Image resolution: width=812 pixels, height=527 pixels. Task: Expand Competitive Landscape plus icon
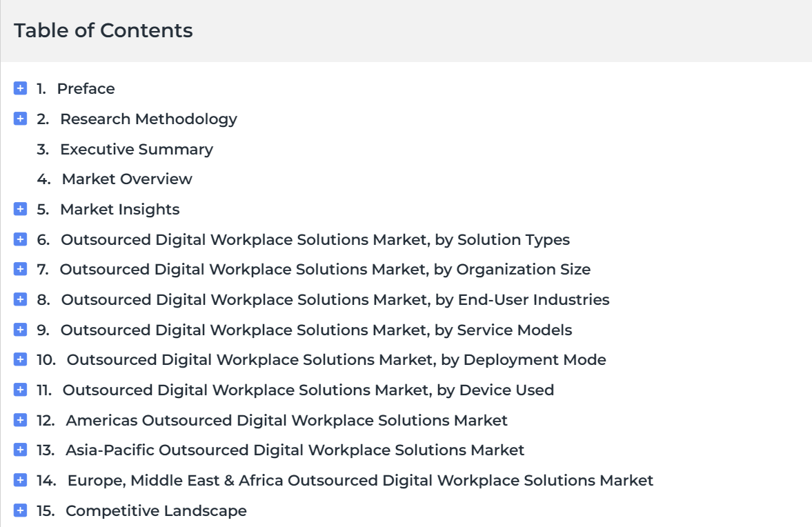20,510
